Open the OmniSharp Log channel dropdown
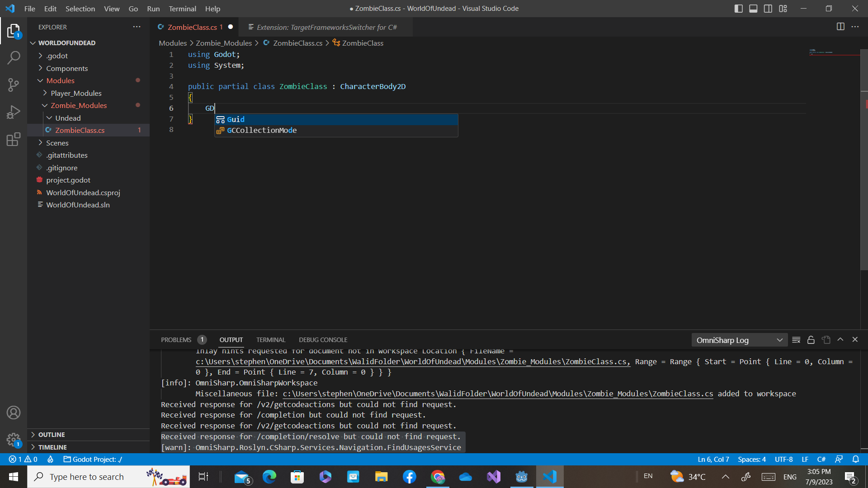Screen dimensions: 868x488 739,340
